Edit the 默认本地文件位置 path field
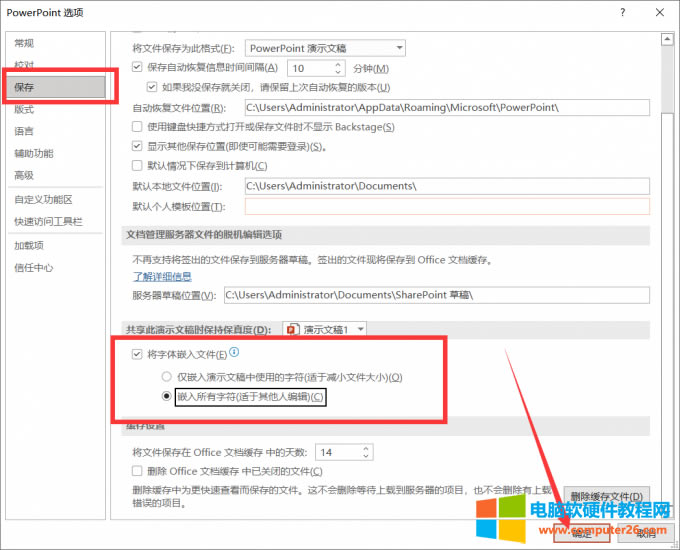 coord(447,186)
